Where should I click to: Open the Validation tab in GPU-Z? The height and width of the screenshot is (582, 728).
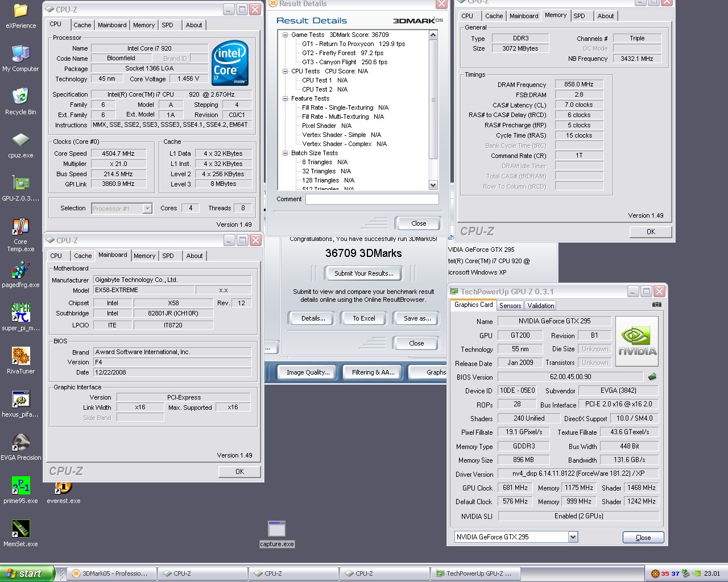pos(541,305)
